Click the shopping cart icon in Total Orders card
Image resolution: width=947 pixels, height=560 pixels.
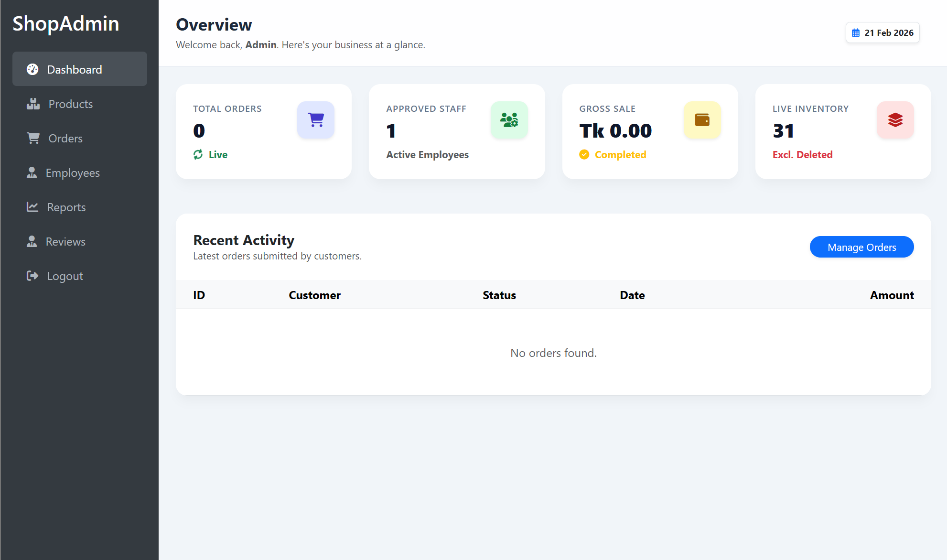(x=316, y=119)
